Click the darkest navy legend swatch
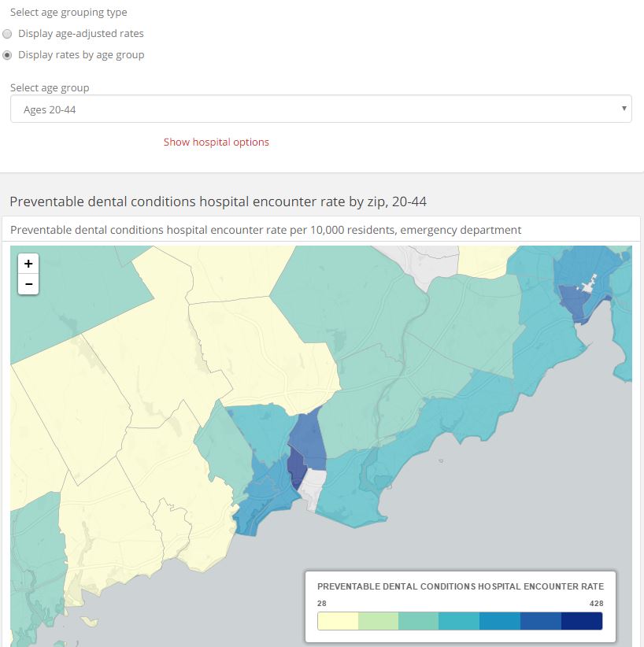Image resolution: width=644 pixels, height=647 pixels. [x=582, y=621]
